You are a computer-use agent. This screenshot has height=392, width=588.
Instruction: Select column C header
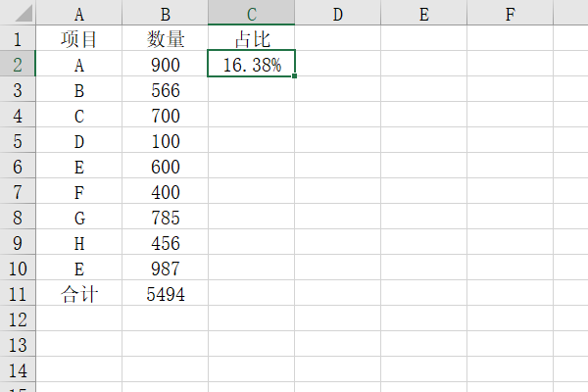coord(251,13)
